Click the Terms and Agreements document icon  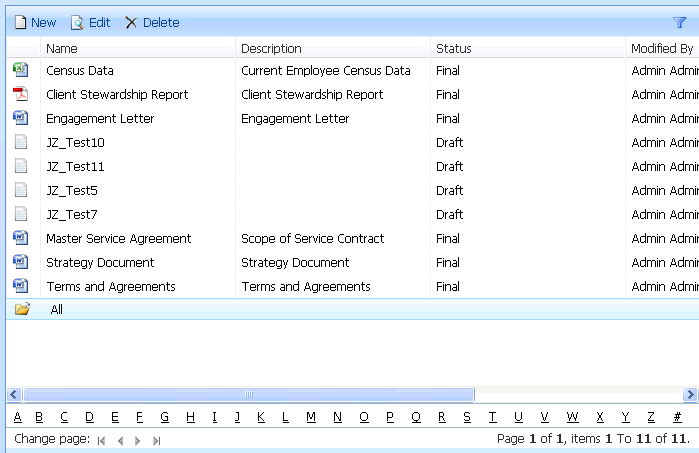click(x=21, y=287)
